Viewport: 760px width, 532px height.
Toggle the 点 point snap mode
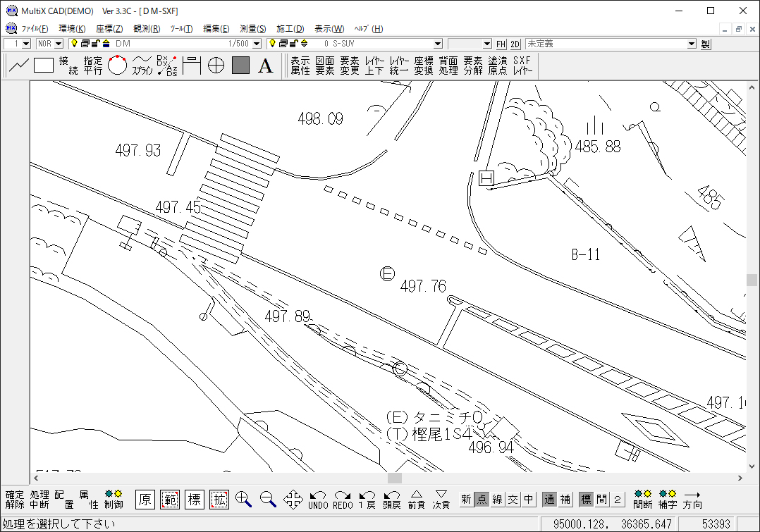(482, 500)
